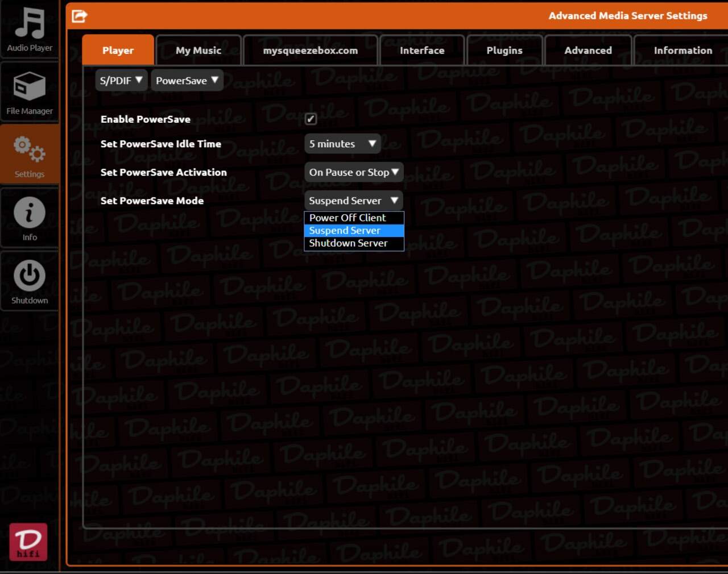Collapse the Suspend Server mode dropdown

354,201
